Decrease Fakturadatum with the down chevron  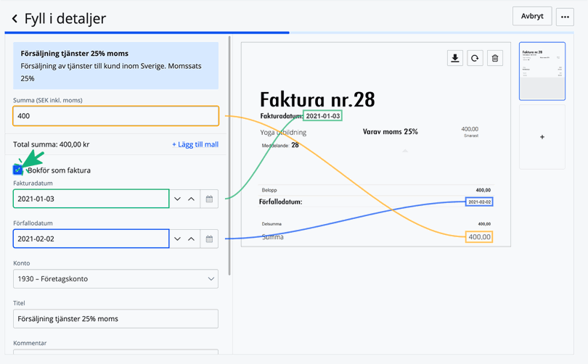pyautogui.click(x=177, y=199)
